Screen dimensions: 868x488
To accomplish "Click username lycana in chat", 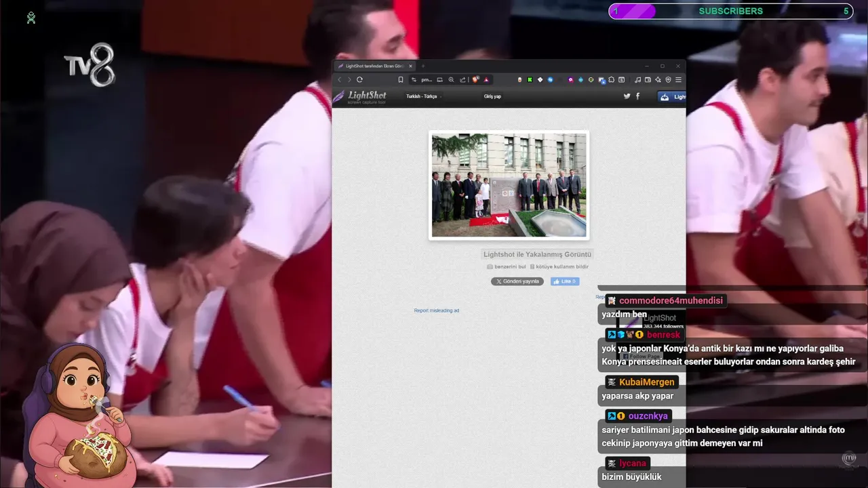I will tap(633, 463).
